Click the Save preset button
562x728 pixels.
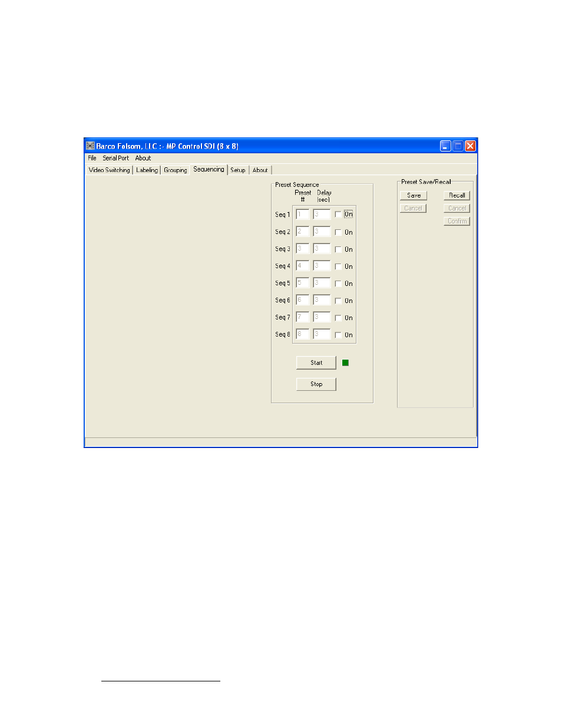coord(414,195)
